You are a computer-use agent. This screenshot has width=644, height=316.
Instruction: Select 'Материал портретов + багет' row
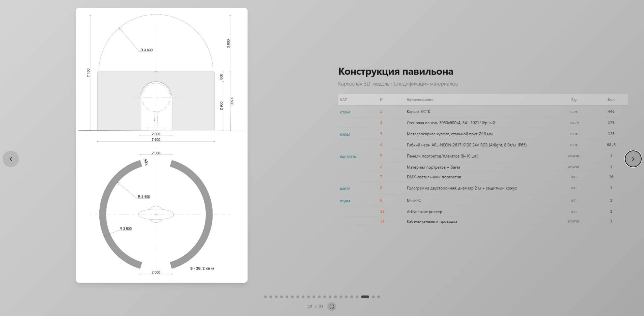483,167
